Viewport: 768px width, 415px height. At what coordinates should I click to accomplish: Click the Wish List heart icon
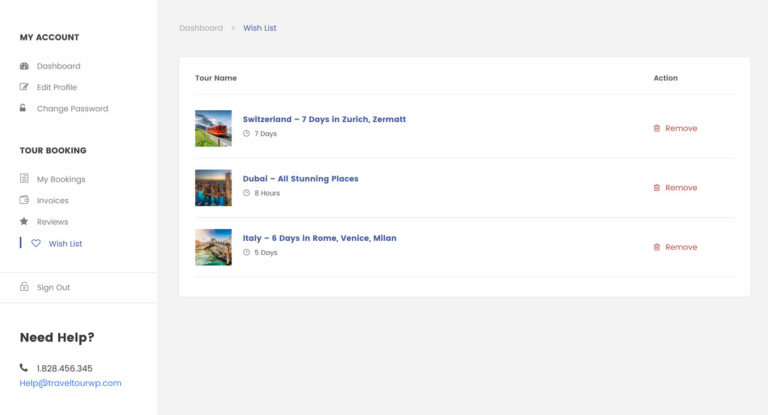36,243
